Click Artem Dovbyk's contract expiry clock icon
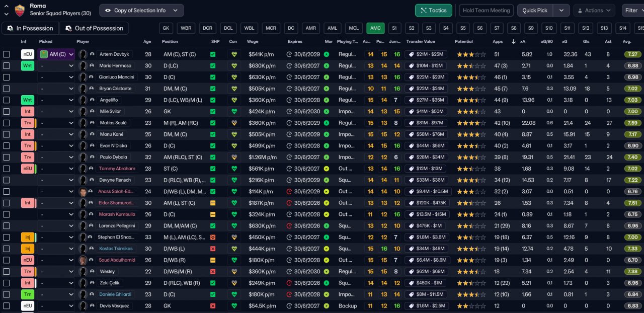 [289, 54]
